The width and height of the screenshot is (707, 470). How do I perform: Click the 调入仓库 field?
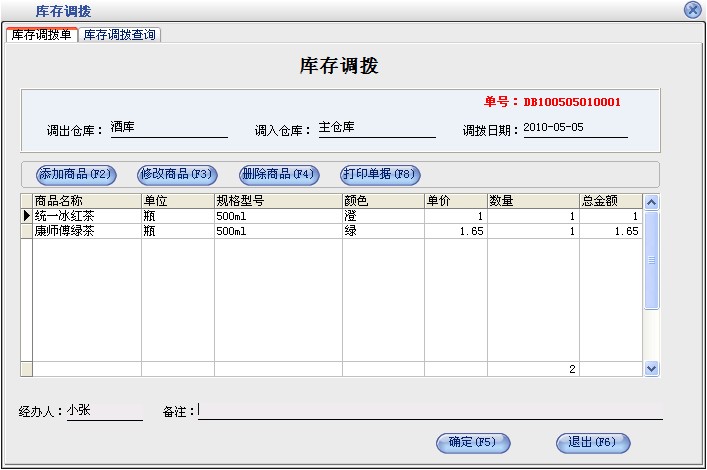[376, 129]
